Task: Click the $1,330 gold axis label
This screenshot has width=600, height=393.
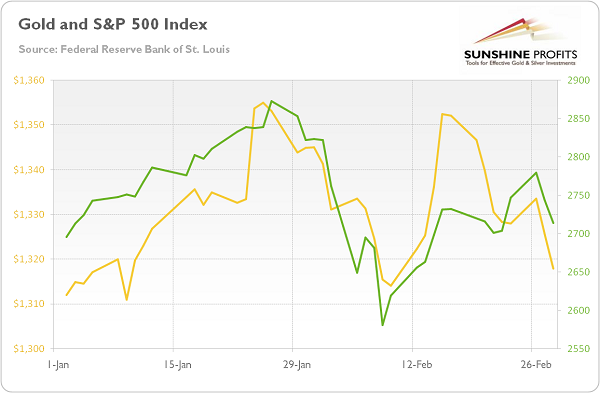Action: pyautogui.click(x=29, y=214)
